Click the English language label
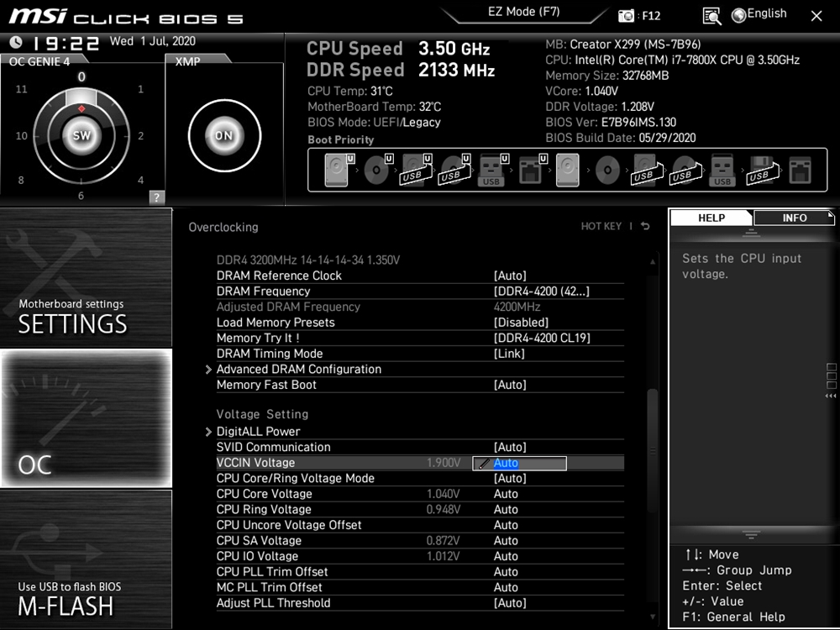840x630 pixels. (x=767, y=13)
